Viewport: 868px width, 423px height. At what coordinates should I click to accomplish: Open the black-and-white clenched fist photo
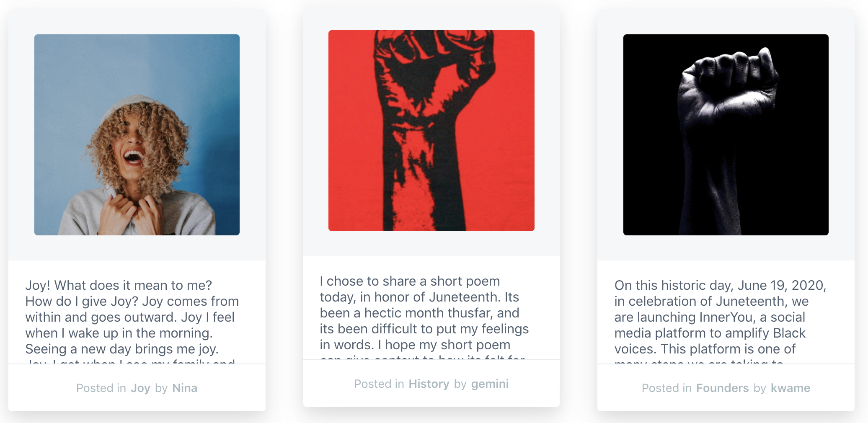point(726,134)
